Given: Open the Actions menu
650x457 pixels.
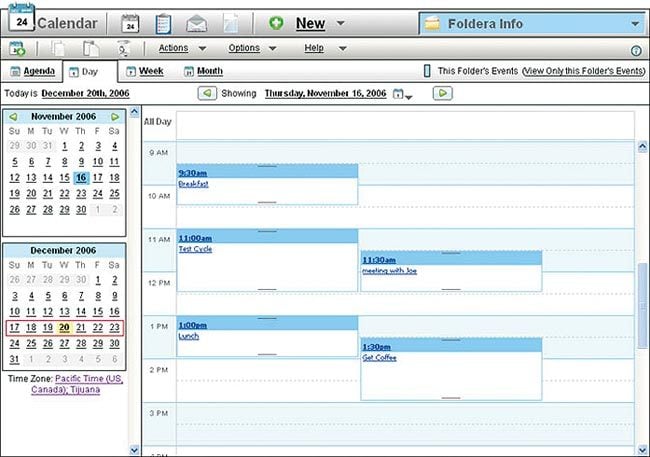Looking at the screenshot, I should [x=180, y=48].
